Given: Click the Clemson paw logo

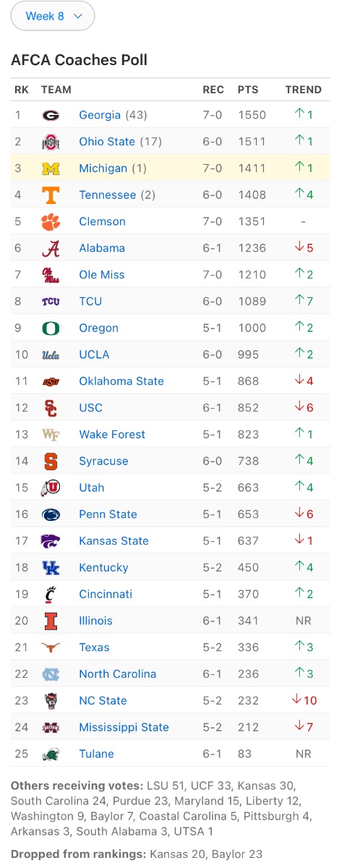Looking at the screenshot, I should pos(51,221).
